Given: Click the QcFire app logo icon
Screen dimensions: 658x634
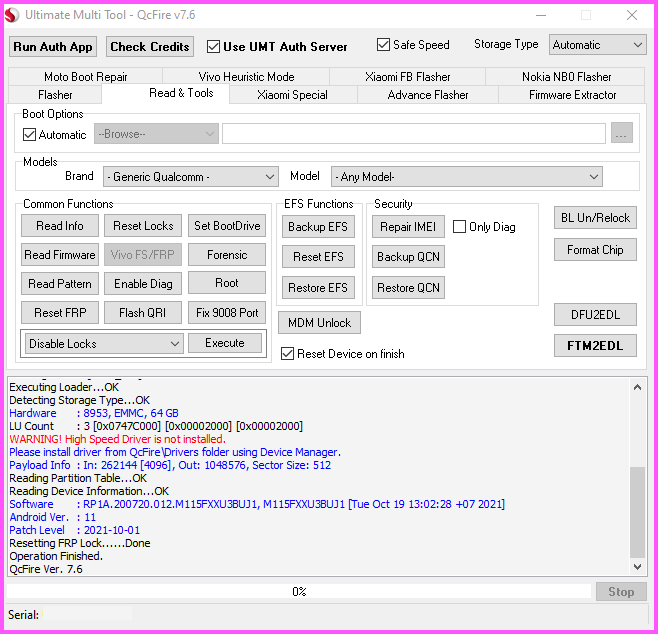Looking at the screenshot, I should [x=11, y=15].
